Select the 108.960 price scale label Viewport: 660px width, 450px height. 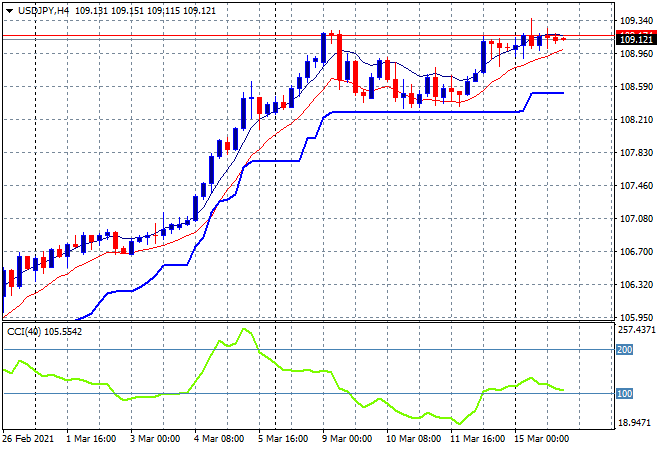pos(637,53)
